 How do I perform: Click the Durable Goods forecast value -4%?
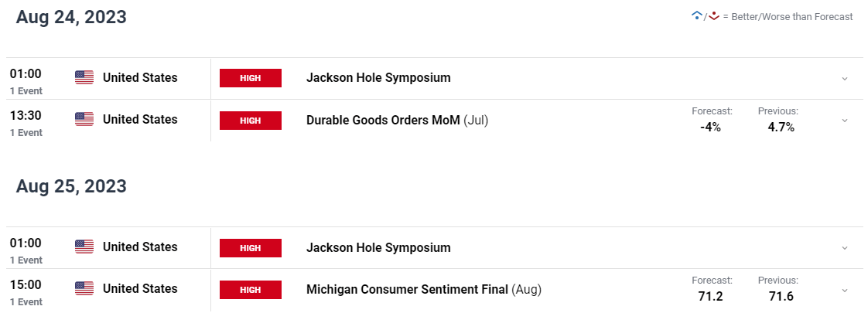709,128
